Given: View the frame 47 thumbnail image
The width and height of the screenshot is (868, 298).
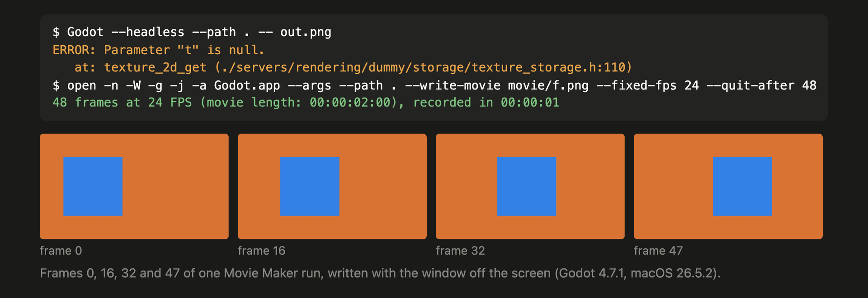Looking at the screenshot, I should [x=728, y=186].
